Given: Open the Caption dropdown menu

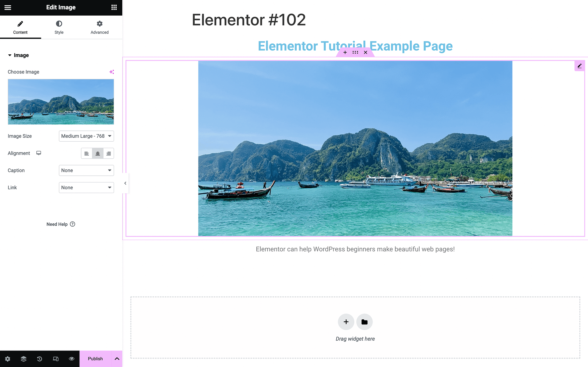Looking at the screenshot, I should [86, 170].
